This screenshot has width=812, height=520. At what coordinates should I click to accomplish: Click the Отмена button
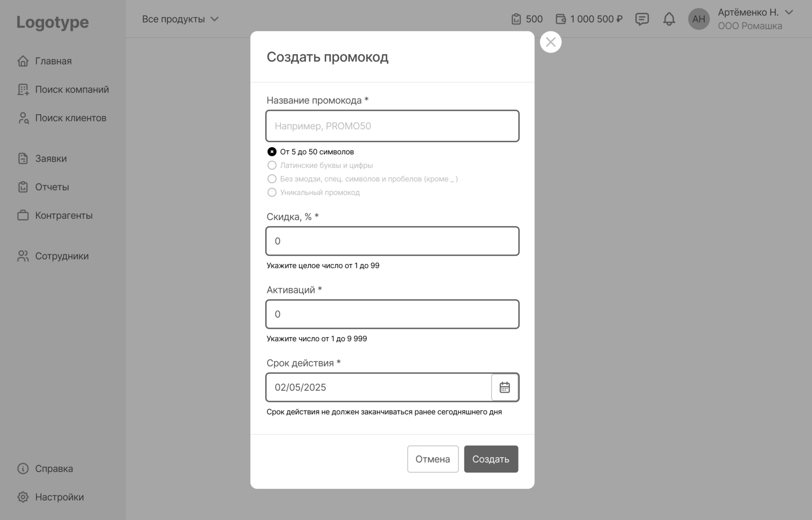pyautogui.click(x=433, y=459)
